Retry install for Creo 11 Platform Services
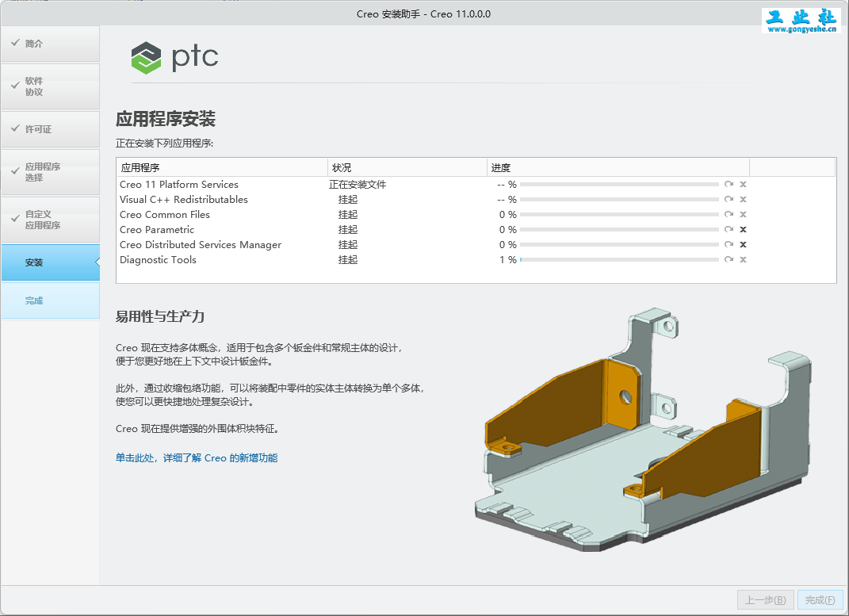Image resolution: width=849 pixels, height=616 pixels. 729,184
